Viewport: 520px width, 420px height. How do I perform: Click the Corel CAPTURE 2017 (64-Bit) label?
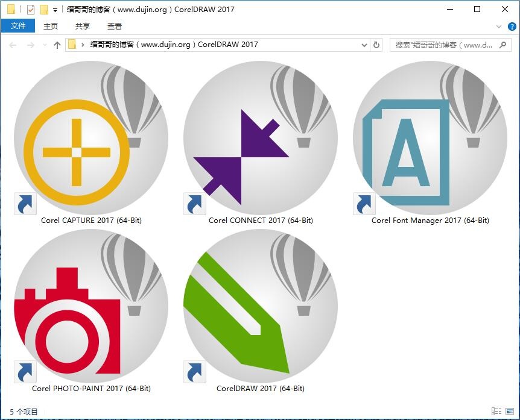pos(91,221)
